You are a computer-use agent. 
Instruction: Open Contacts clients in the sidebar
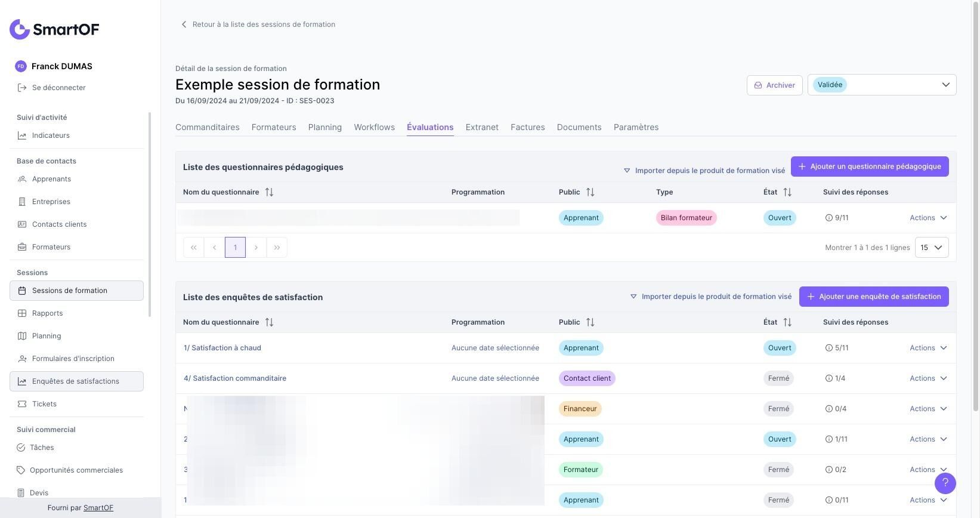(76, 224)
